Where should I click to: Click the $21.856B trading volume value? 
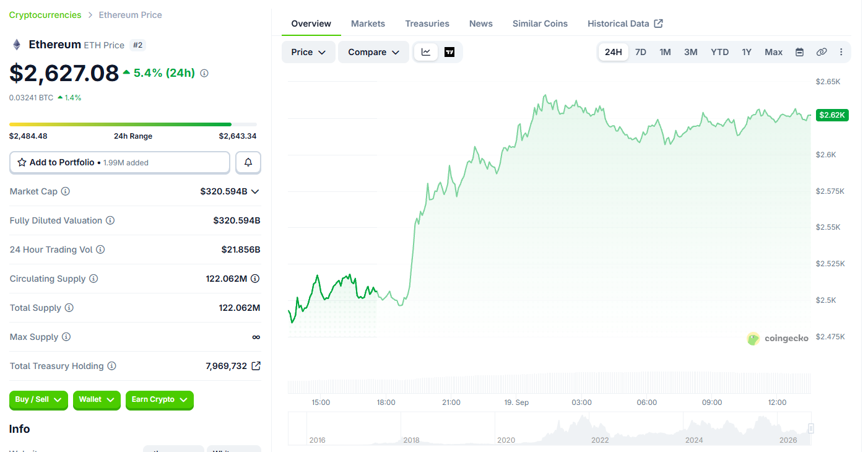click(x=241, y=250)
